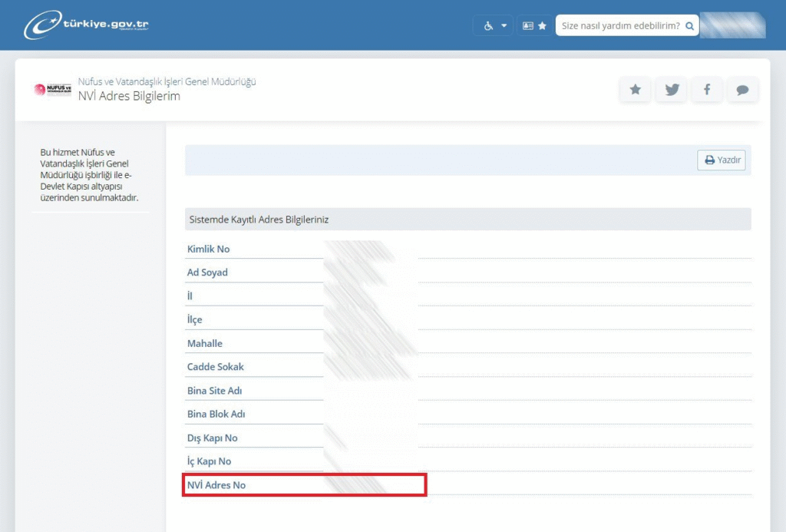
Task: Open the blurred user profile area
Action: [732, 25]
